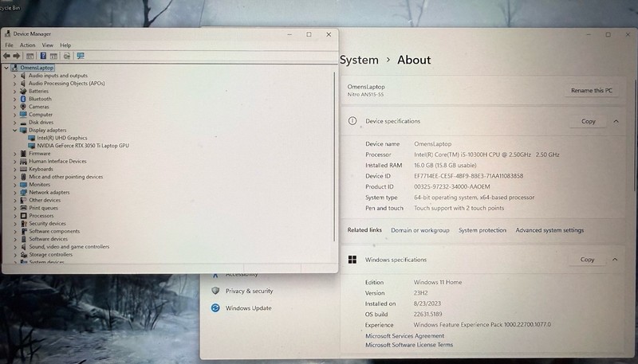The height and width of the screenshot is (364, 638).
Task: Open the File menu in Device Manager
Action: click(x=9, y=45)
